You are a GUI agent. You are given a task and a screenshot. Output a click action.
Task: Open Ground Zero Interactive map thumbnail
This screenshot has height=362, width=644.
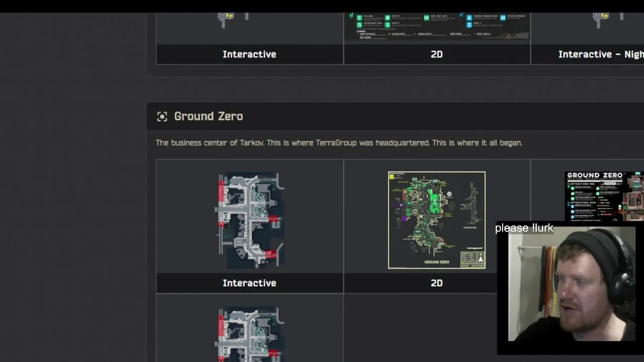(250, 220)
